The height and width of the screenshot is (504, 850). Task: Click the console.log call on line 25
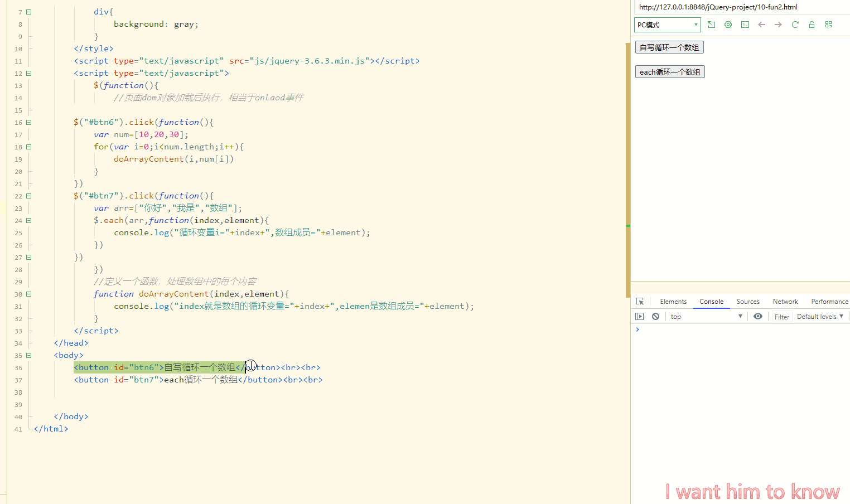[242, 232]
